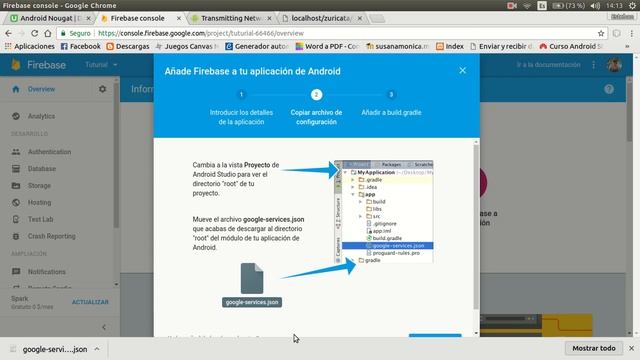Click the Hosting globe icon

(16, 202)
